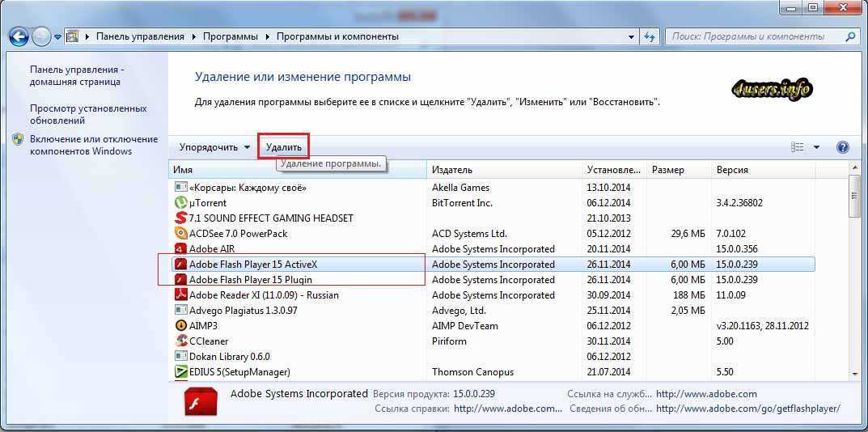Click the Adobe Flash Player 15 Plugin icon
Viewport: 868px width, 432px height.
pyautogui.click(x=181, y=280)
